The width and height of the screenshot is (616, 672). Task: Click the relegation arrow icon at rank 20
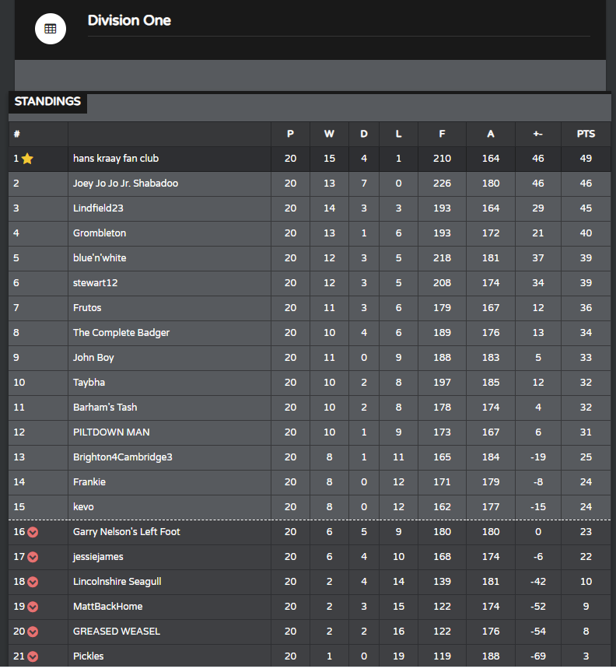[x=33, y=632]
